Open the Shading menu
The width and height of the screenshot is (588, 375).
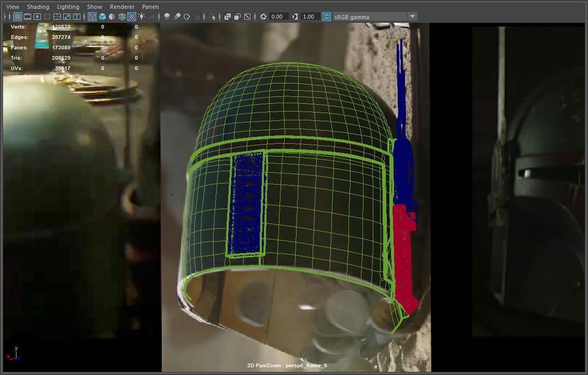[x=38, y=7]
